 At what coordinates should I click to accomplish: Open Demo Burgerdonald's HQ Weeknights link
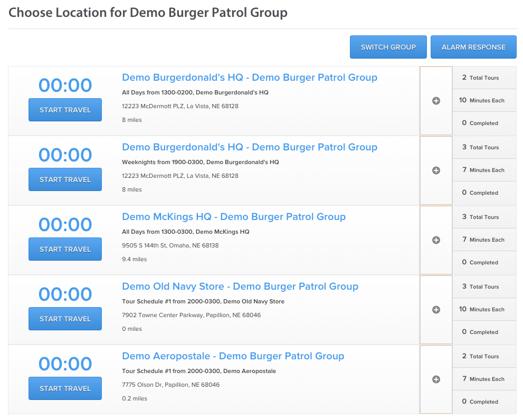(x=250, y=147)
